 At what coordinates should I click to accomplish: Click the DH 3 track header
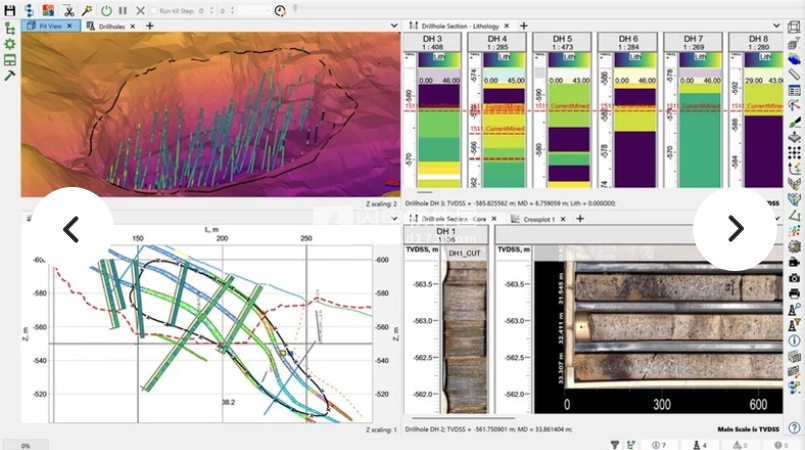432,43
